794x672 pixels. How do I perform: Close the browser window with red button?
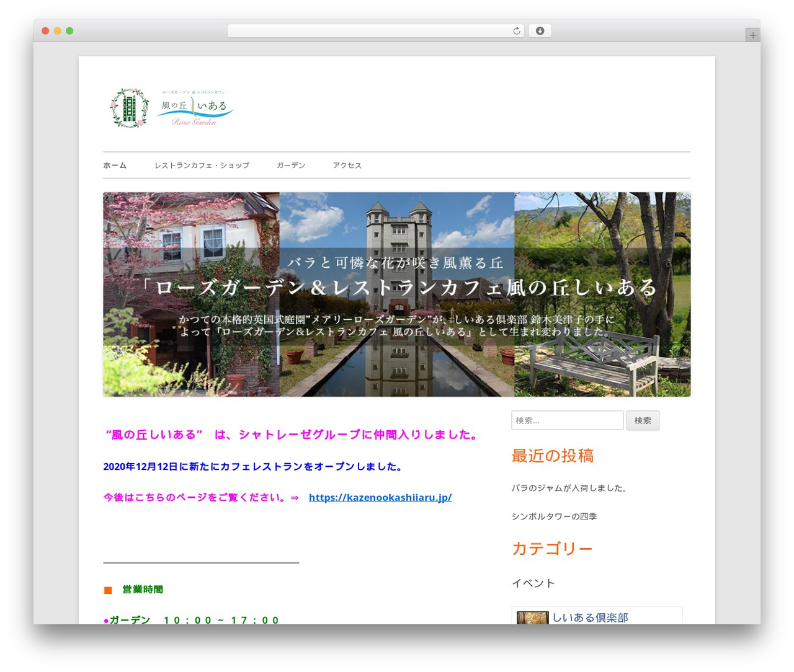45,31
